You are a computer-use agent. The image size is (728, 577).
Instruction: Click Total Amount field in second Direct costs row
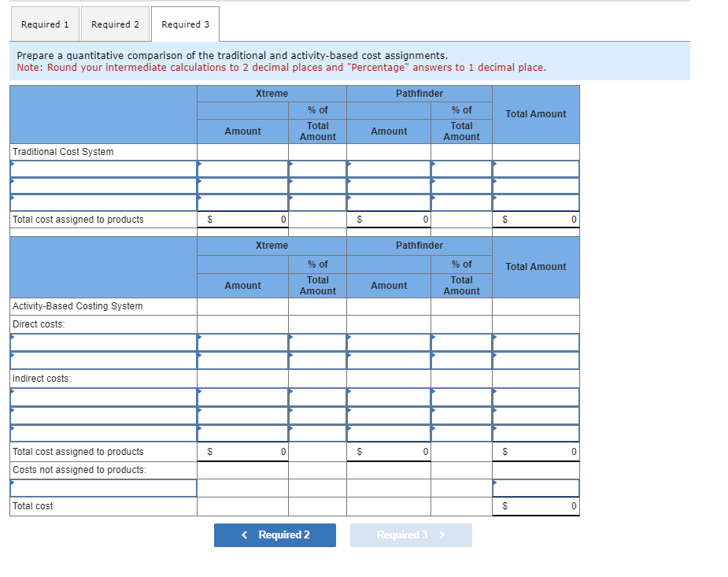click(536, 361)
